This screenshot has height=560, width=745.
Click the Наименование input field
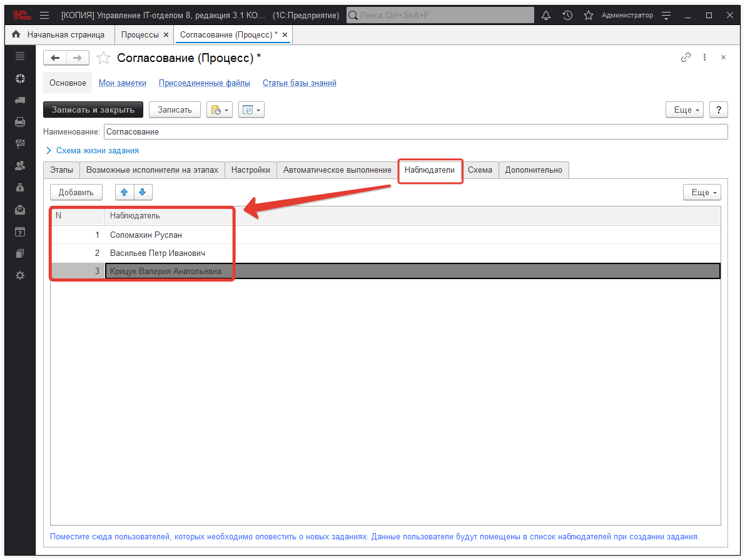[415, 132]
